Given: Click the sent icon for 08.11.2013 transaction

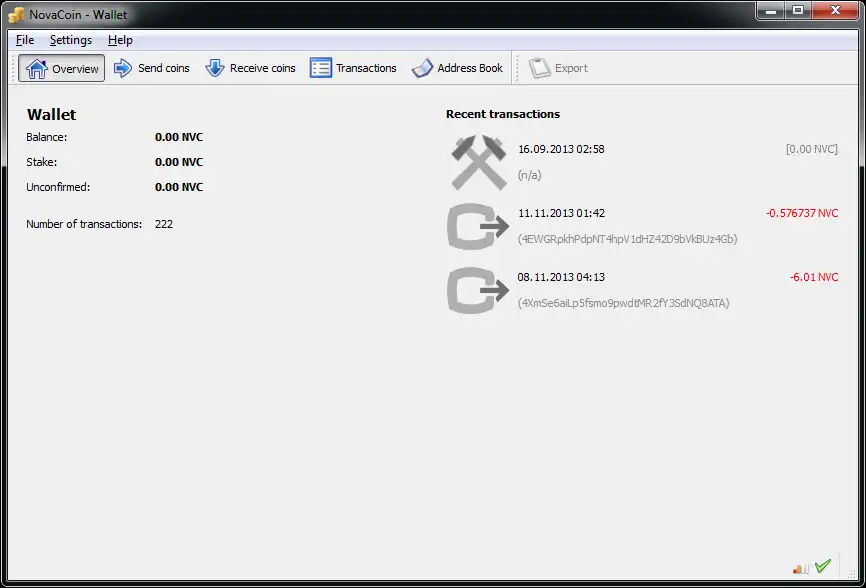Looking at the screenshot, I should (478, 290).
